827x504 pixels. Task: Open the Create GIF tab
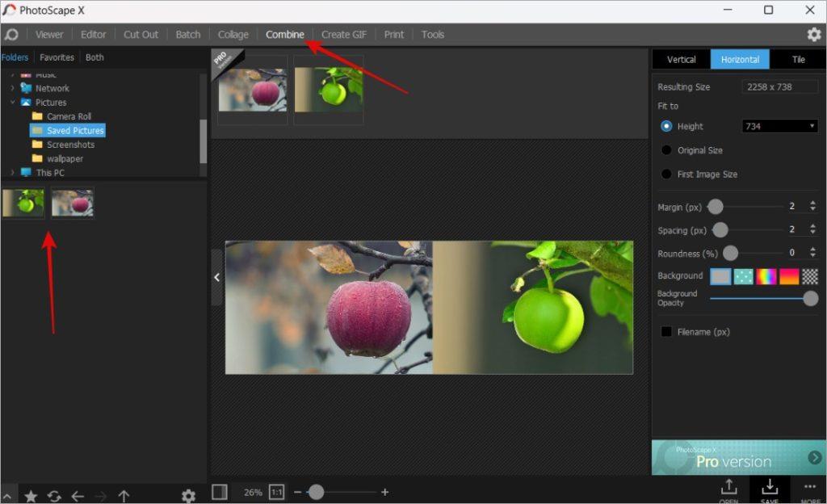click(x=344, y=35)
